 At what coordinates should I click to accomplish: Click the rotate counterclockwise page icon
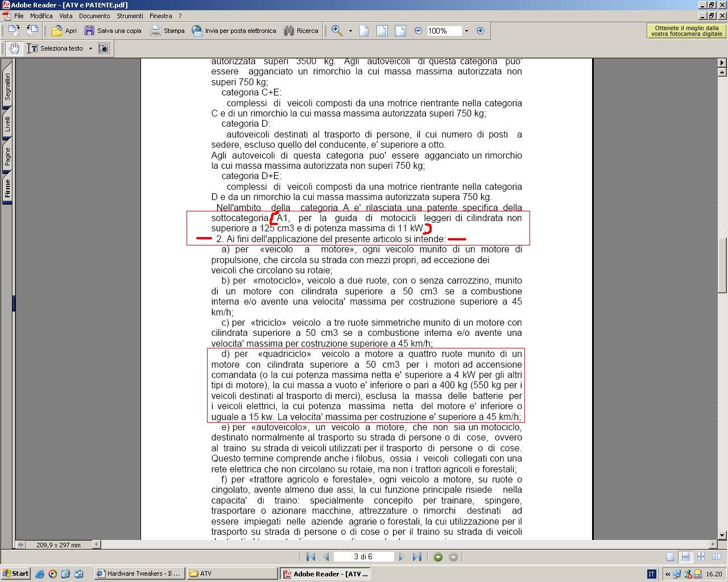tap(32, 31)
